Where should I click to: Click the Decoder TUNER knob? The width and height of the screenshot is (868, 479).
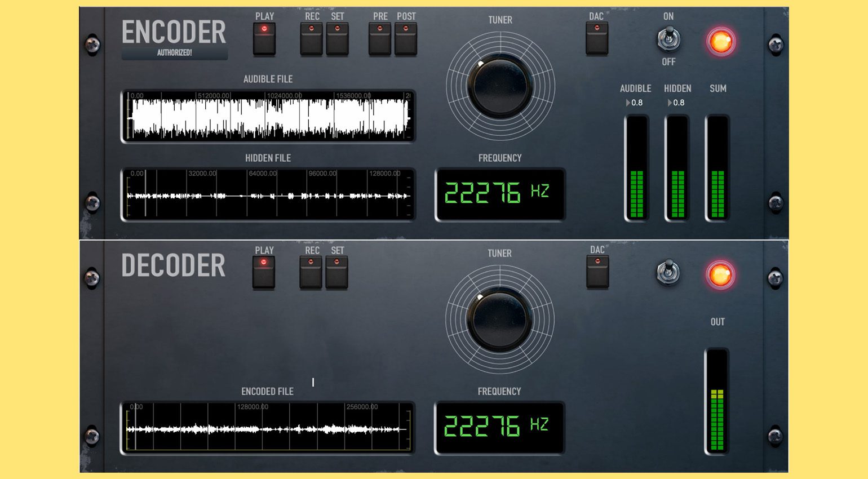tap(499, 319)
